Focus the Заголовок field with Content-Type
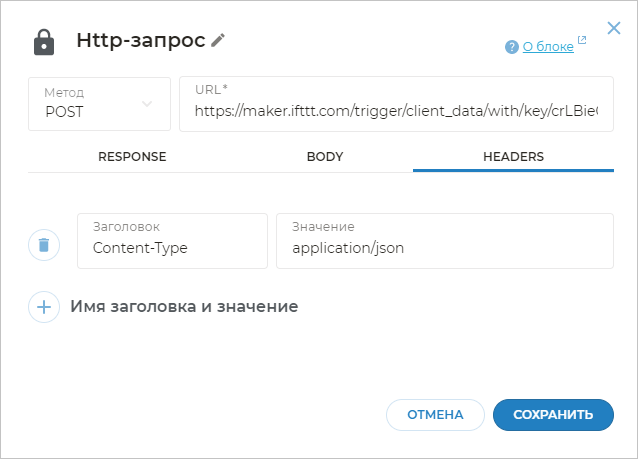638x459 pixels. tap(172, 247)
